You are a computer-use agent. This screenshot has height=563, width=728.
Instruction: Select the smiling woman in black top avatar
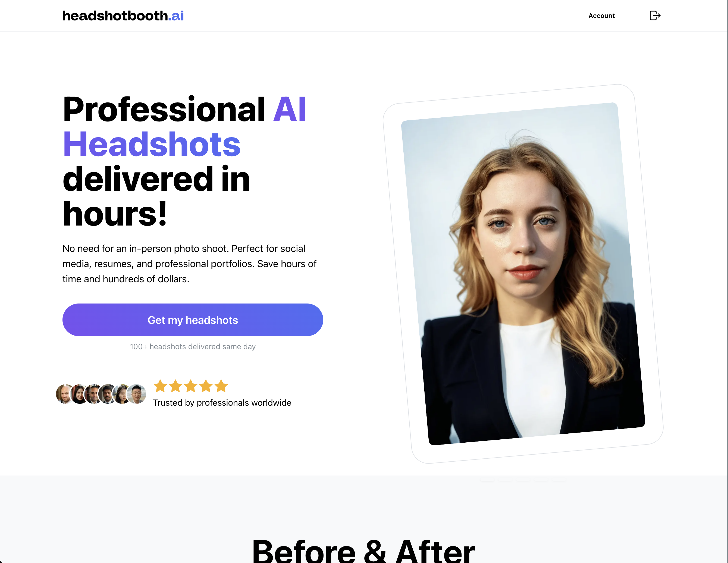tap(79, 394)
